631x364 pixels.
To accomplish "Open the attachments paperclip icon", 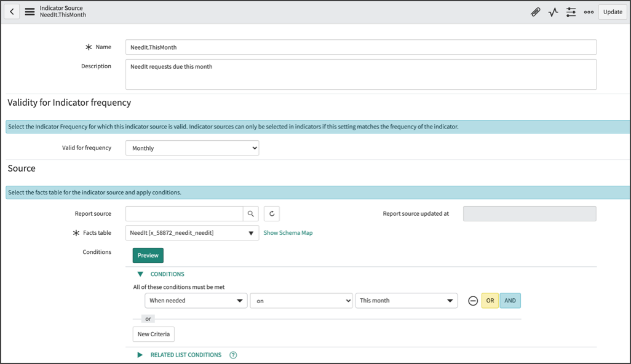I will point(535,12).
